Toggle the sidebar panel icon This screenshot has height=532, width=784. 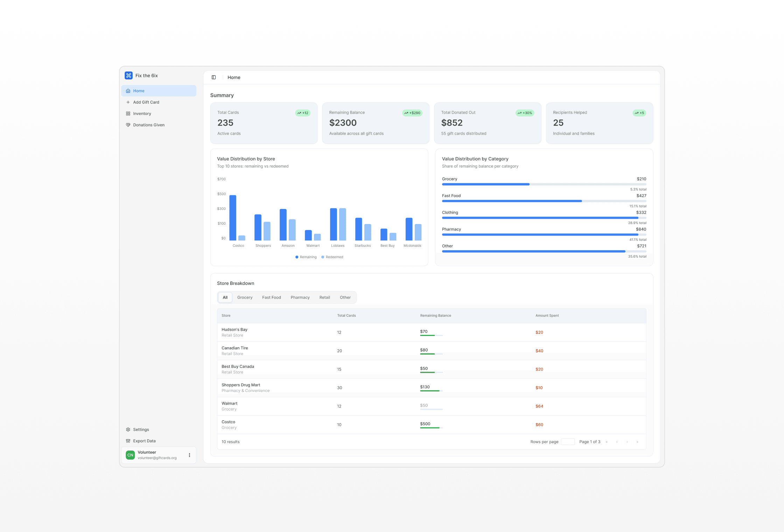coord(213,77)
